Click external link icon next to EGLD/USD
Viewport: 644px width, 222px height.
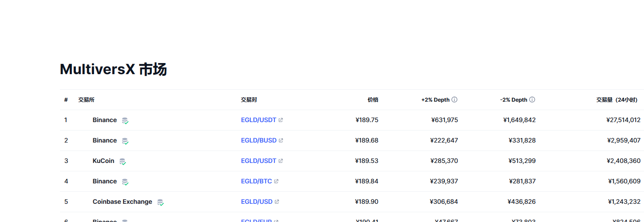[x=277, y=202]
